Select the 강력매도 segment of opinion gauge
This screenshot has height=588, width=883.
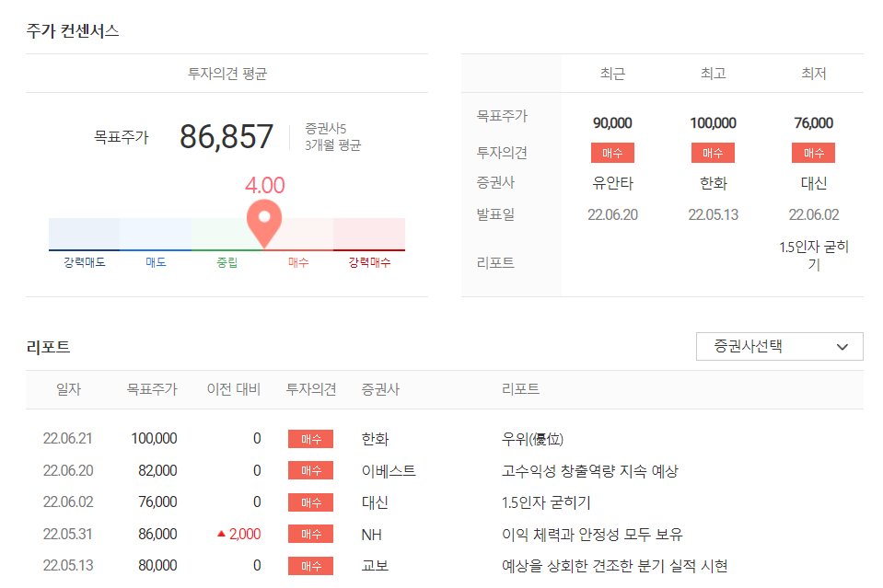[85, 234]
